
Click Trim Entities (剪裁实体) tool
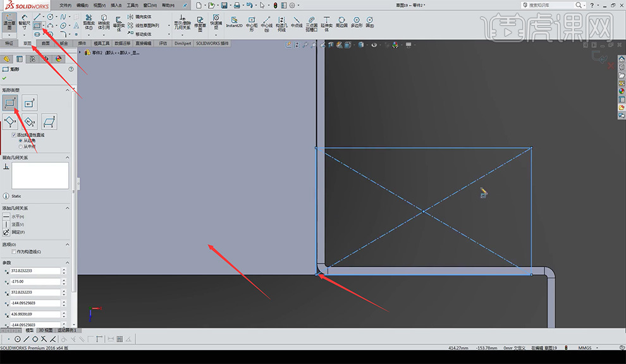[89, 22]
